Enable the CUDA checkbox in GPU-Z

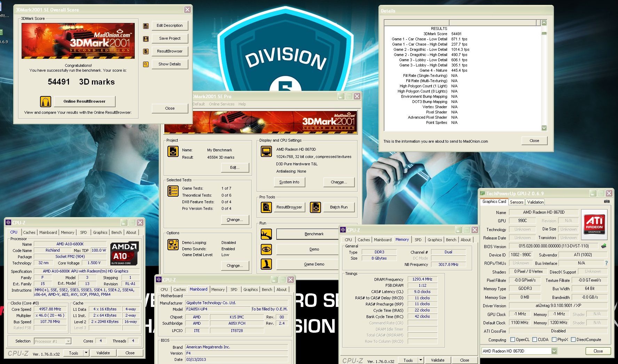(534, 340)
